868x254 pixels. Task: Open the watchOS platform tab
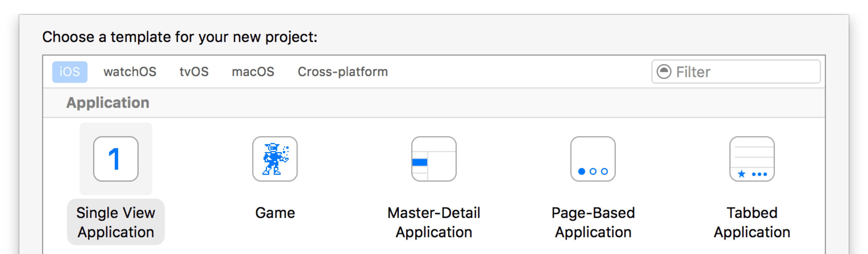pyautogui.click(x=130, y=72)
